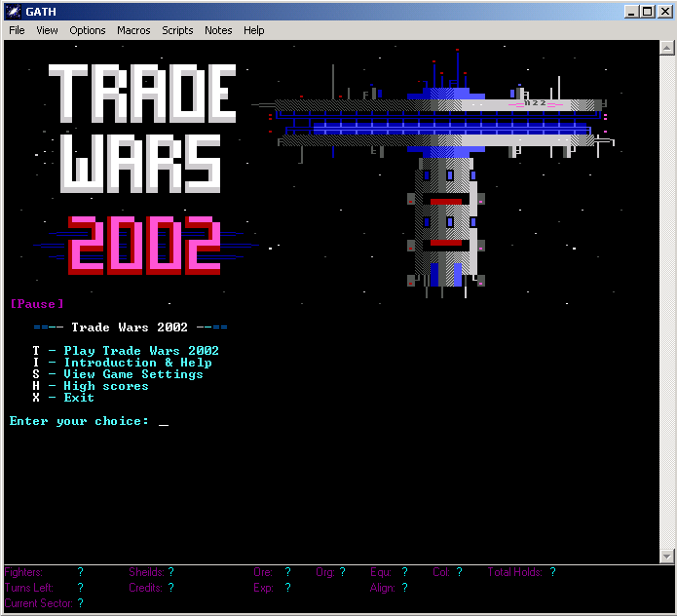The image size is (677, 616).
Task: Click the scrollbar down arrow
Action: coord(666,557)
